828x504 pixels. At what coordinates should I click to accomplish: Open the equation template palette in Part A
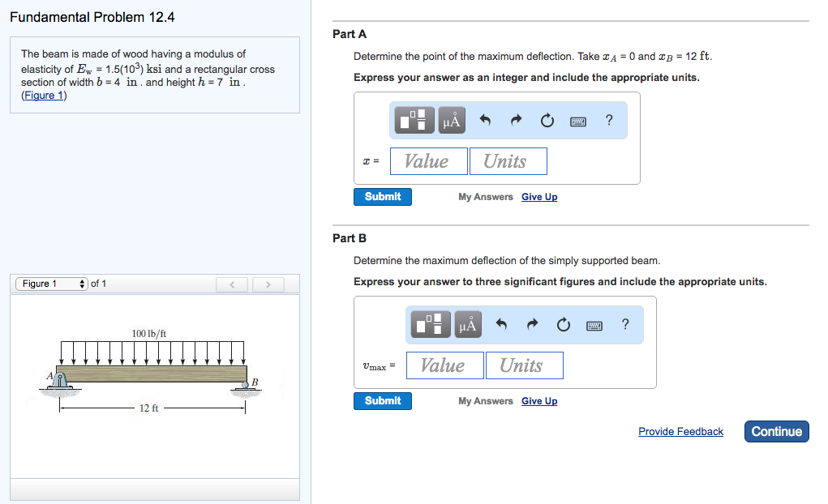click(x=413, y=120)
